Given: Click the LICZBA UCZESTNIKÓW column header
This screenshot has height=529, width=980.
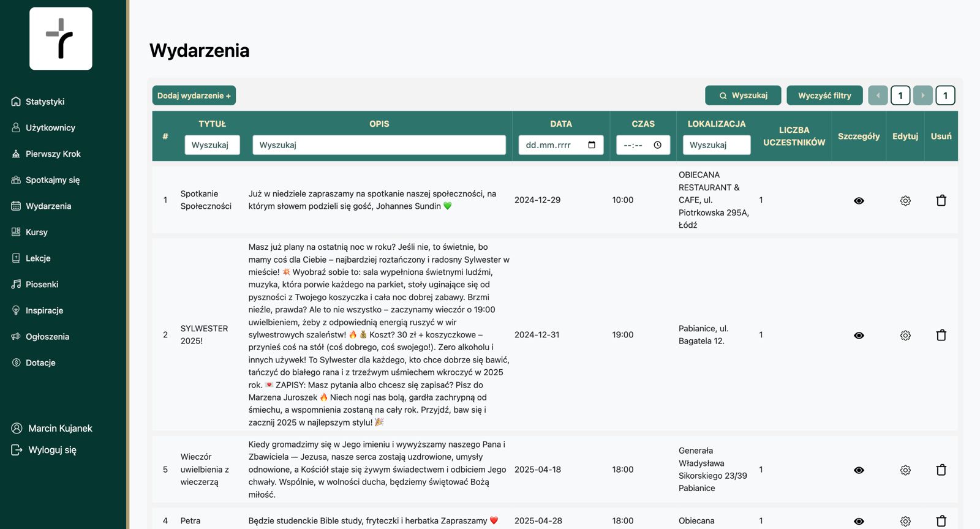Looking at the screenshot, I should (794, 136).
